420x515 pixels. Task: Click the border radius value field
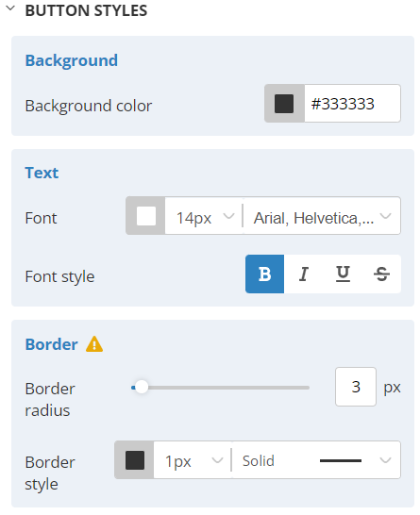point(356,387)
